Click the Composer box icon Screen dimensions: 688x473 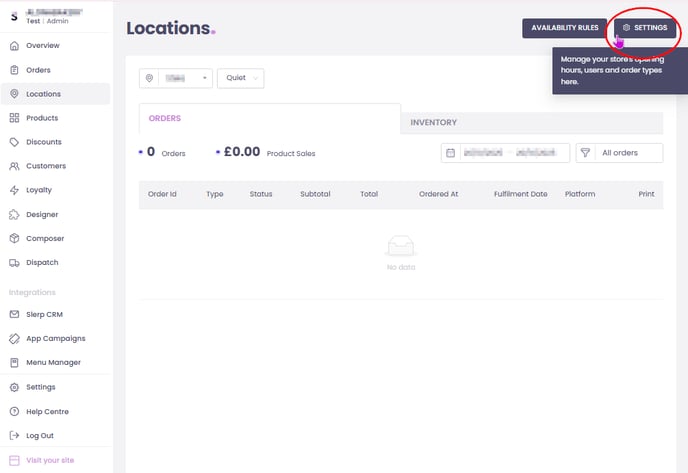(x=14, y=239)
